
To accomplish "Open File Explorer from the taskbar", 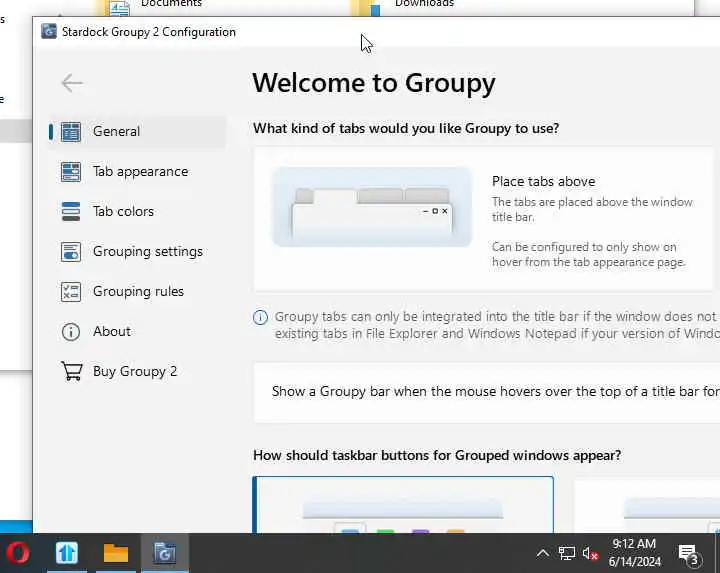I will click(116, 553).
